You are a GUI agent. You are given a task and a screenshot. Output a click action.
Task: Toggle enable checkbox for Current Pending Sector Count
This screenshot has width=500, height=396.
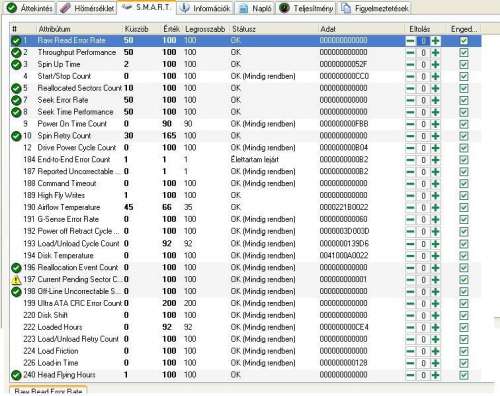(x=464, y=280)
